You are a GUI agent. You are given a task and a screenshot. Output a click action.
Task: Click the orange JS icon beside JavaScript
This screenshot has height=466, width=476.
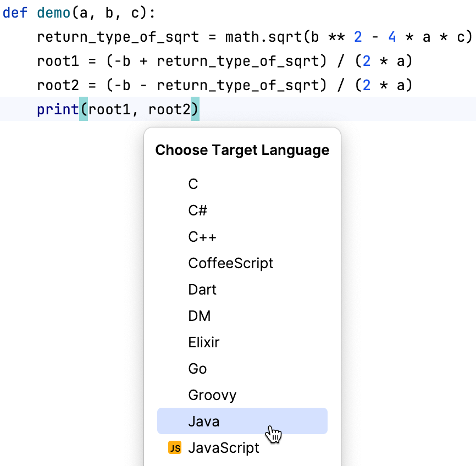point(174,447)
